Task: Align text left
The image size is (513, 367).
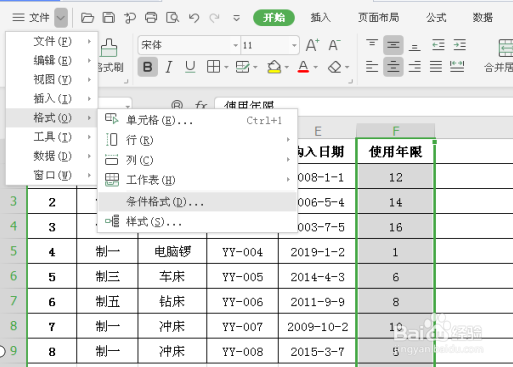Action: 372,67
